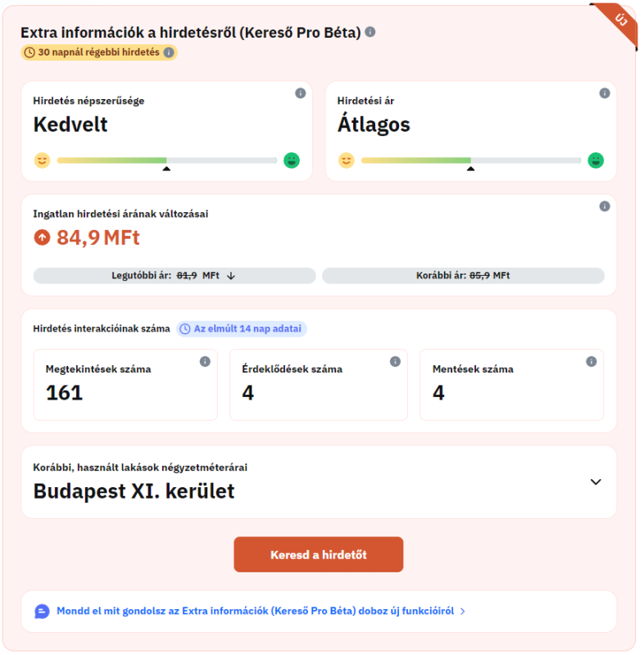
Task: Click the 'Keresd a hirdetőt' button
Action: 319,554
